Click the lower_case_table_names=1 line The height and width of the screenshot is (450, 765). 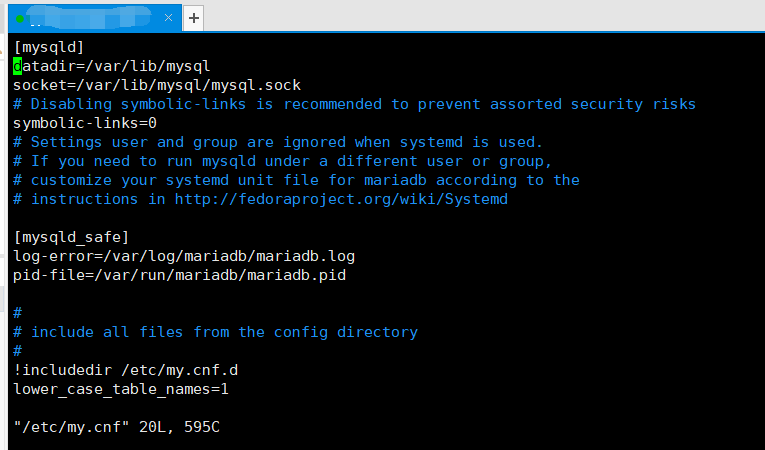click(121, 389)
